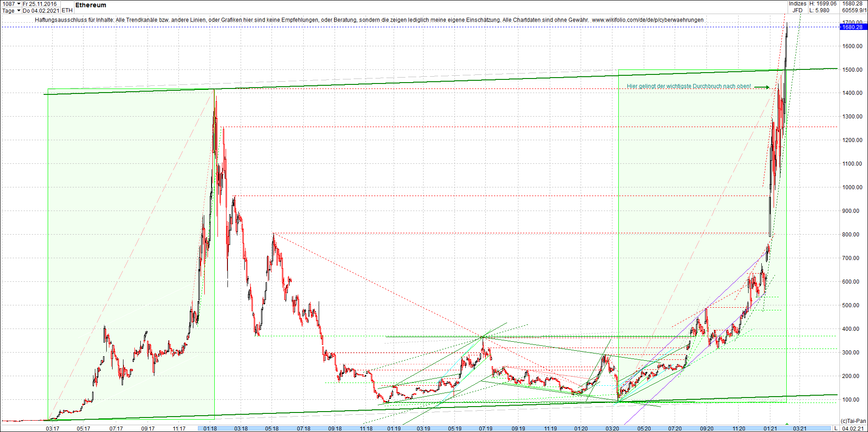Click the 1000.00 price axis label
Viewport: 868px width, 432px height.
coord(853,187)
